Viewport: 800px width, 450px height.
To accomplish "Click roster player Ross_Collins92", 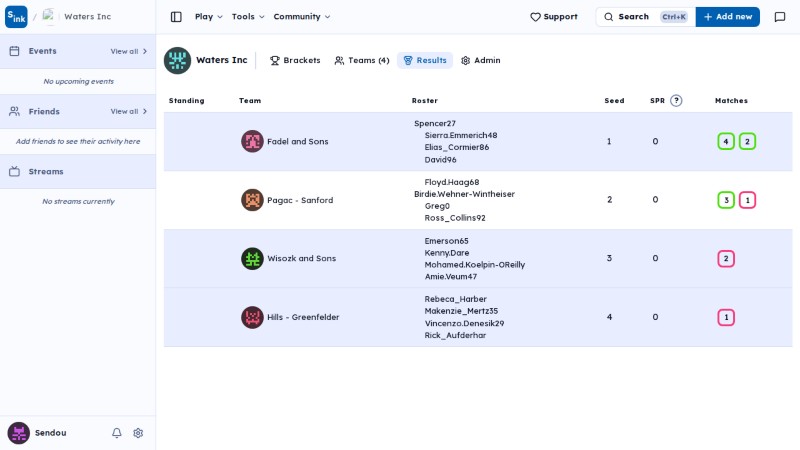I will [x=455, y=218].
